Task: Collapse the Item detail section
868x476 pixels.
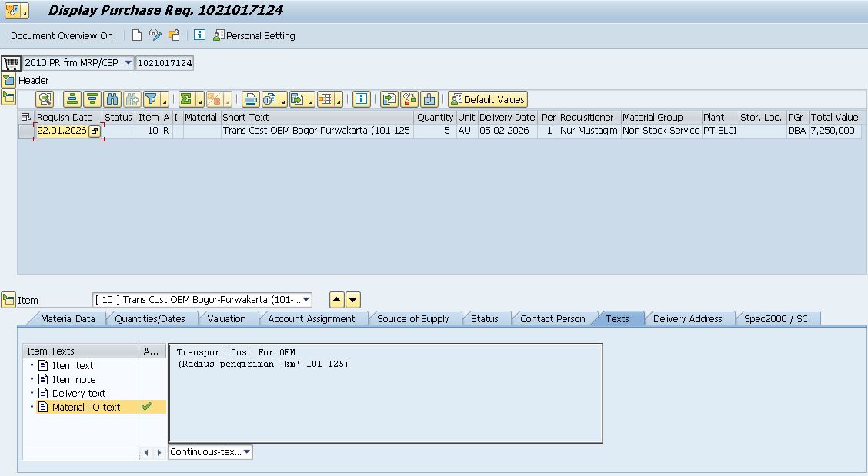Action: point(8,300)
